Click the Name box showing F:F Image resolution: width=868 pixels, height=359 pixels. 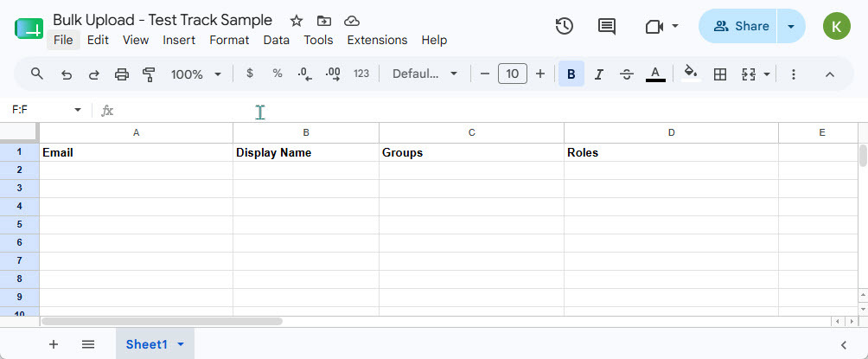coord(47,110)
